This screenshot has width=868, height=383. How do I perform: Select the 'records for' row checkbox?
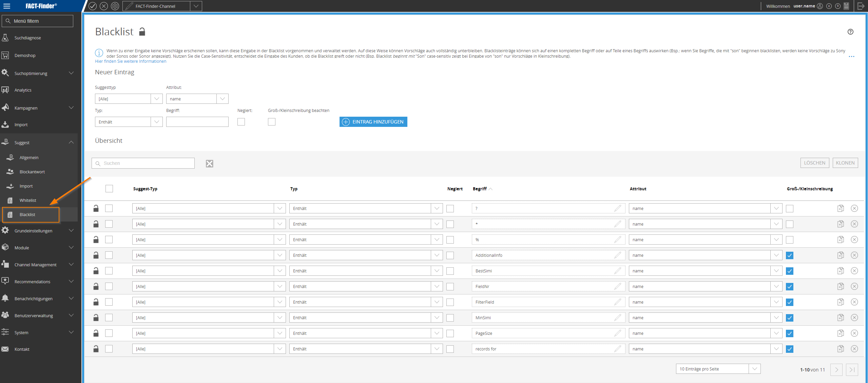pos(109,349)
